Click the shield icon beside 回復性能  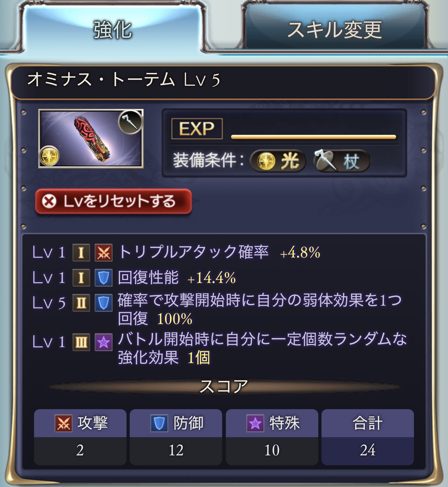click(104, 278)
